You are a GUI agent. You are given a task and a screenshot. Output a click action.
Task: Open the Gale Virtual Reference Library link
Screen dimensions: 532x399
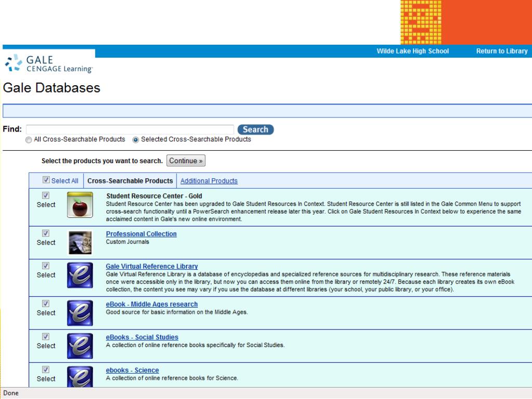(x=152, y=267)
